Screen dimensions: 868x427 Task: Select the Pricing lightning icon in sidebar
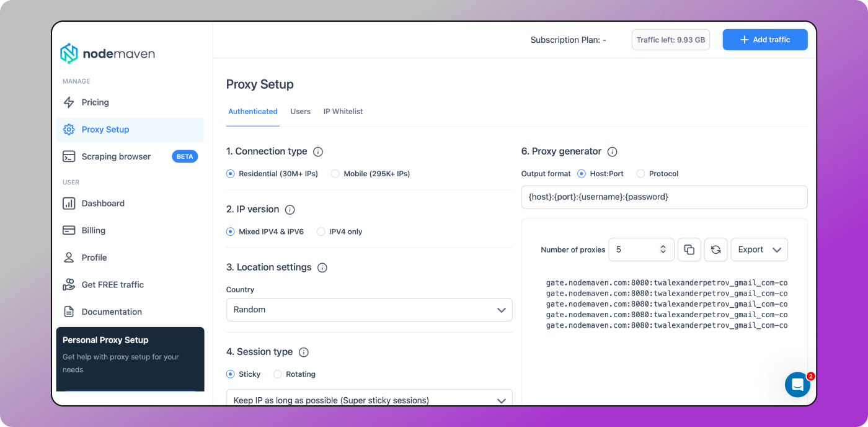tap(69, 102)
